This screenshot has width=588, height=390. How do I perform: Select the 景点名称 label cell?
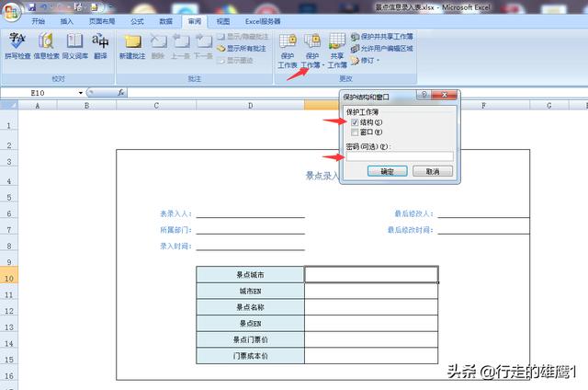click(250, 307)
